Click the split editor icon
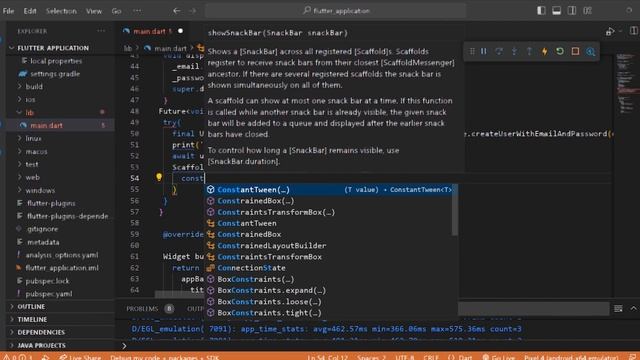Viewport: 640px width, 360px height. click(633, 31)
